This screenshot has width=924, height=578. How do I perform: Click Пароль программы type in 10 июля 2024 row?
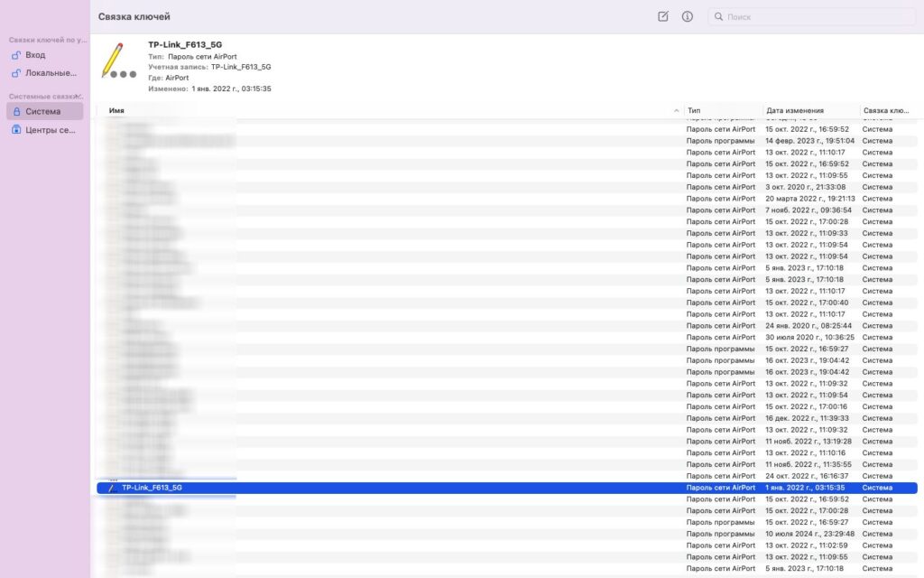(720, 534)
